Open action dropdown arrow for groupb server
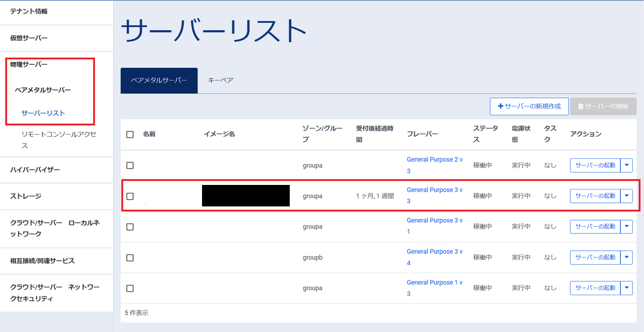The image size is (644, 332). (626, 257)
